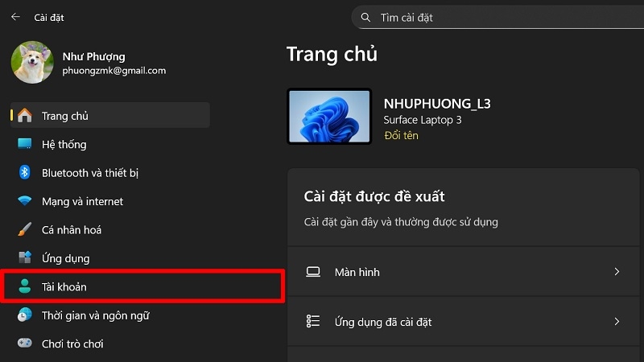Viewport: 644px width, 362px height.
Task: Click the Như Phương account name
Action: coord(93,56)
